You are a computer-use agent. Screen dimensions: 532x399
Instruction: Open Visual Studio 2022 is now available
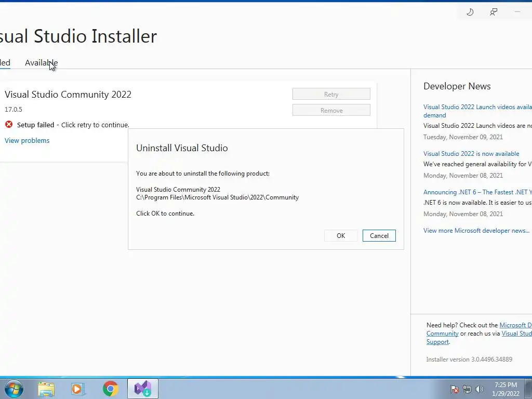(471, 154)
